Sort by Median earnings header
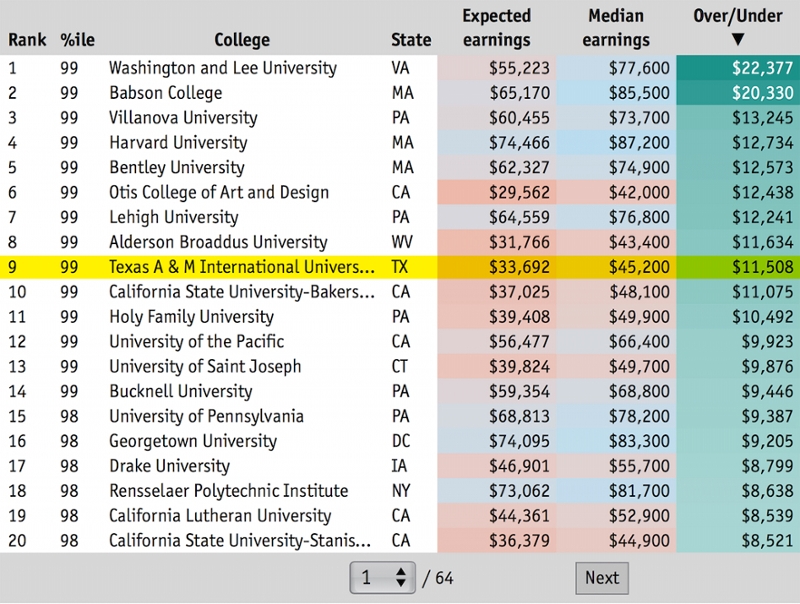 pos(616,28)
